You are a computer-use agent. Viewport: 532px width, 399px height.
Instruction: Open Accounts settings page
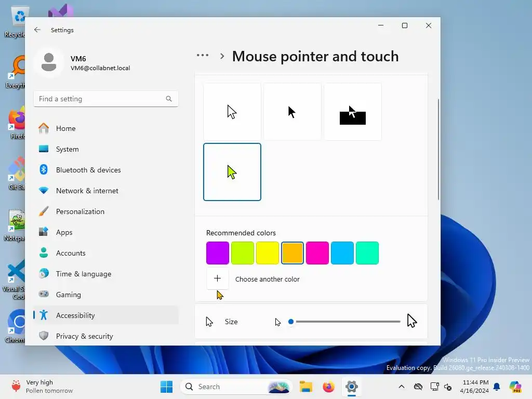coord(106,253)
